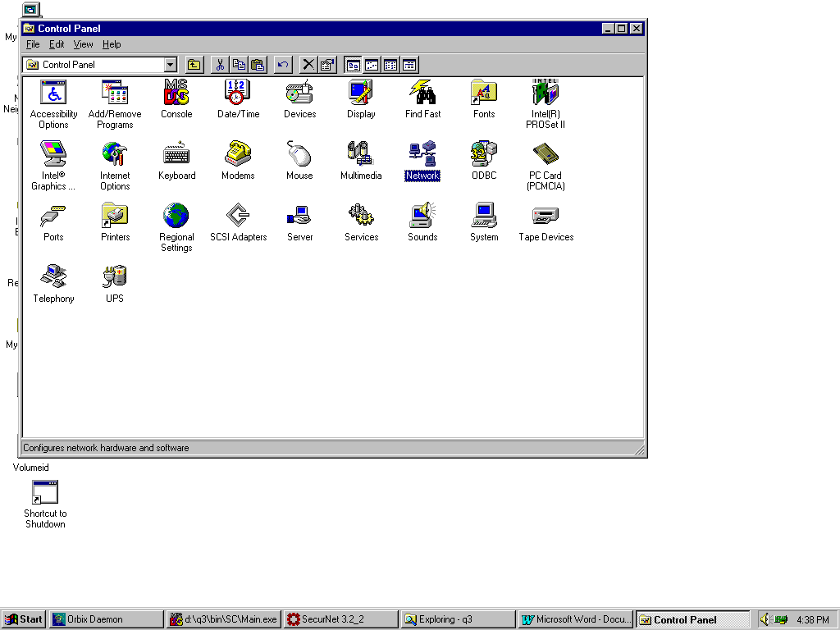Select Shortcut to Shutdown desktop icon

(45, 504)
